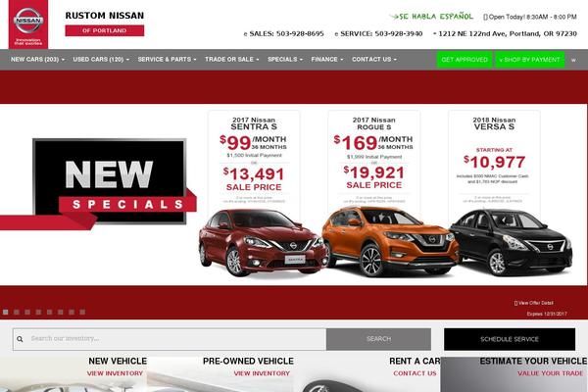Select the second carousel slide dot
The width and height of the screenshot is (588, 392).
(17, 312)
